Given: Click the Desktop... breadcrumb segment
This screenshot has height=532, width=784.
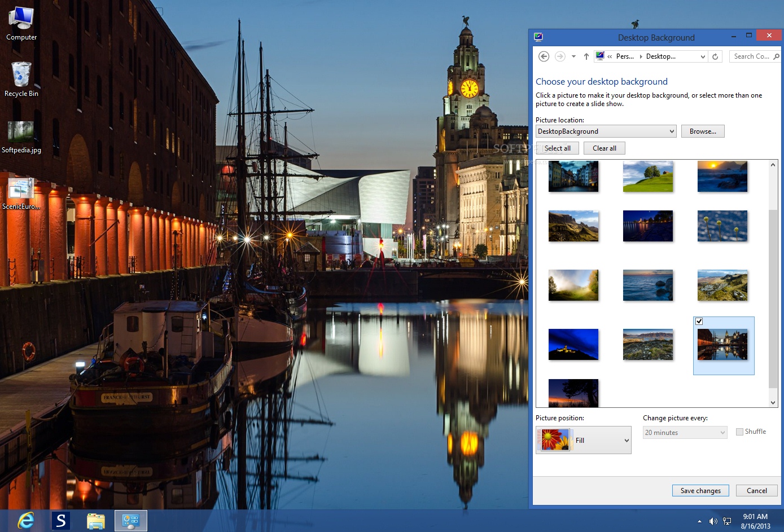Looking at the screenshot, I should pyautogui.click(x=660, y=56).
